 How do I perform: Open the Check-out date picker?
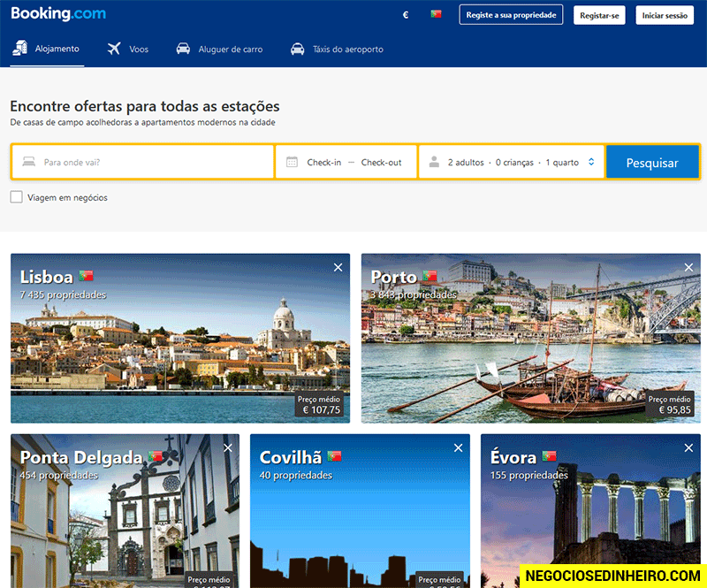tap(381, 162)
